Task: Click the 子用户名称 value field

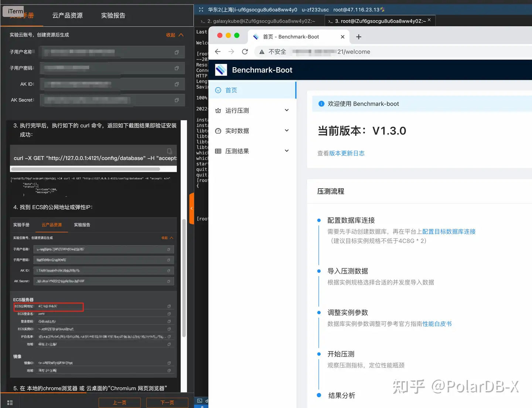Action: click(112, 52)
